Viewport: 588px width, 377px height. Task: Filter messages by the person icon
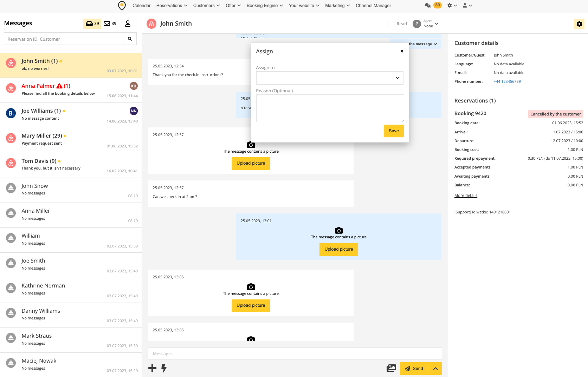(128, 24)
